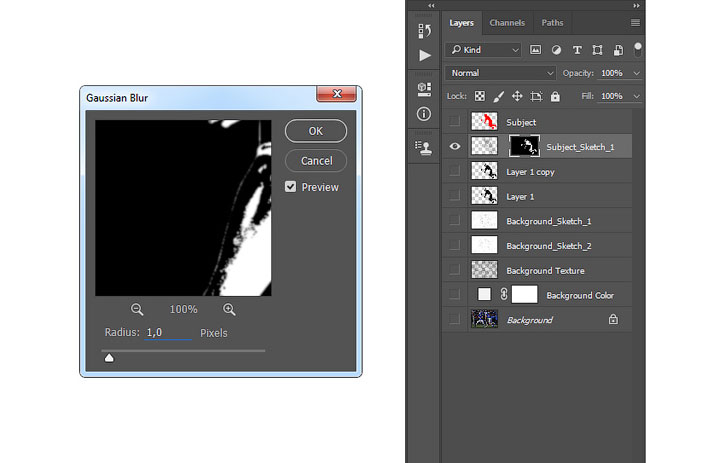
Task: Hide the Subject_Sketch_1 layer eye
Action: tap(455, 147)
